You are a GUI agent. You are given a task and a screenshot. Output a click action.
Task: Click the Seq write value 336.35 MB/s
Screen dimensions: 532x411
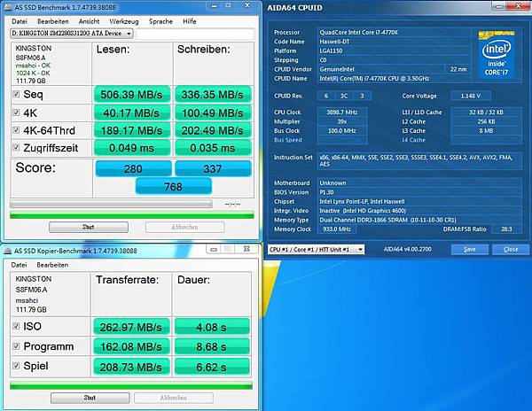pos(213,95)
